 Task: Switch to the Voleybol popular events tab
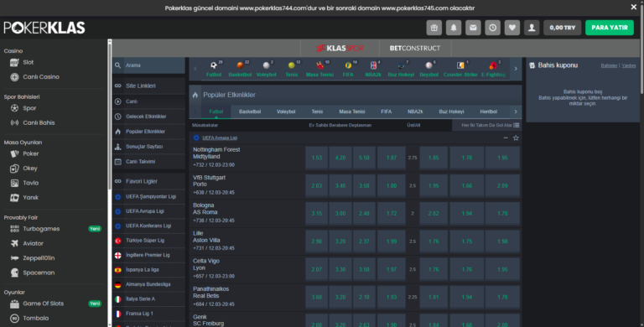[x=286, y=112]
